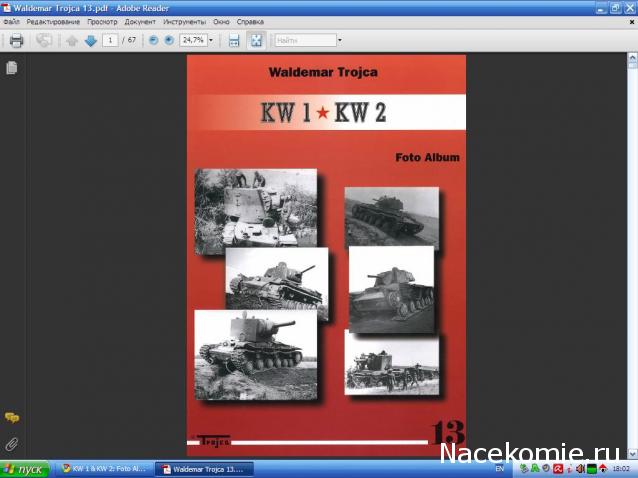Open the пуск Start button

pyautogui.click(x=24, y=469)
